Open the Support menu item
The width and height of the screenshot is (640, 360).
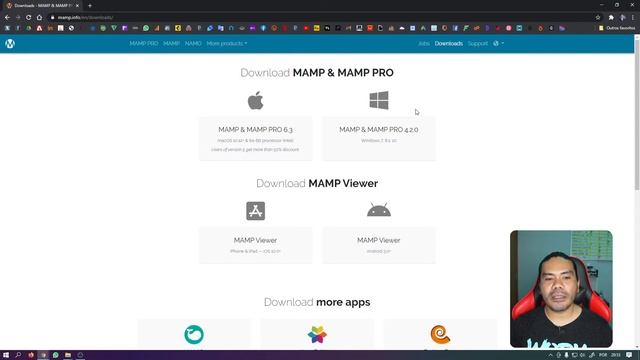coord(478,43)
